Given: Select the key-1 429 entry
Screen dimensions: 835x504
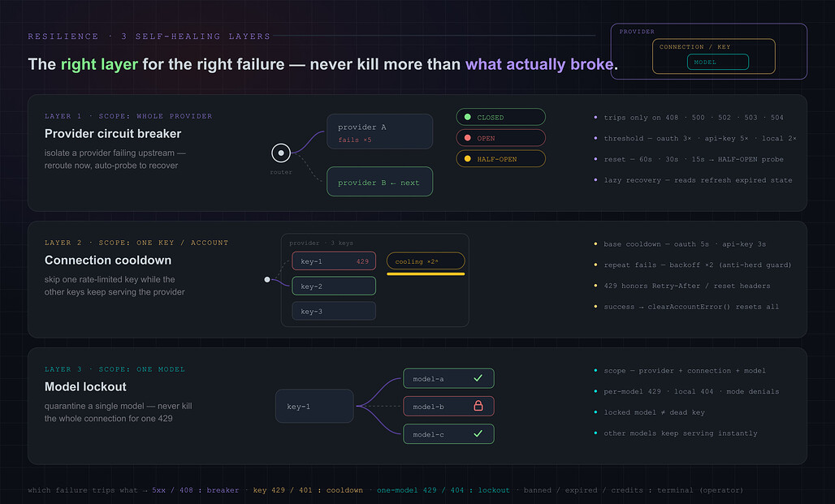Looking at the screenshot, I should point(334,261).
